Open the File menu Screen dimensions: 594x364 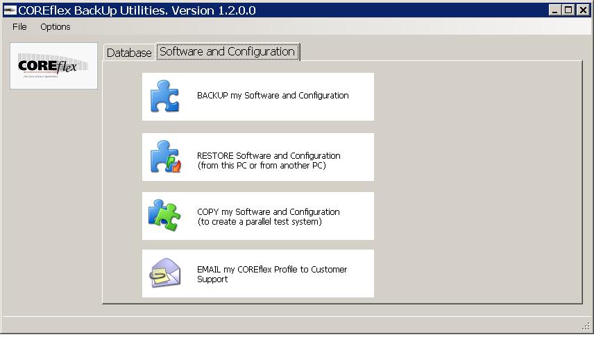[x=19, y=27]
